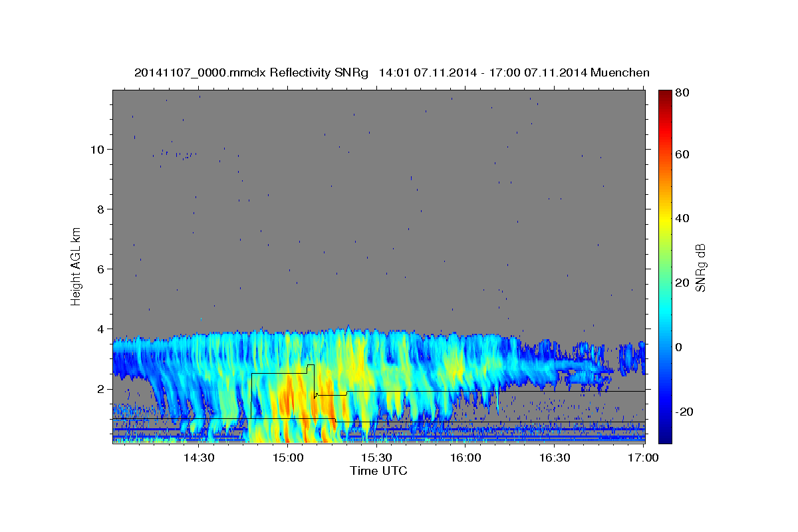Image resolution: width=798 pixels, height=532 pixels.
Task: Click the colorbar value 80
Action: pyautogui.click(x=684, y=93)
